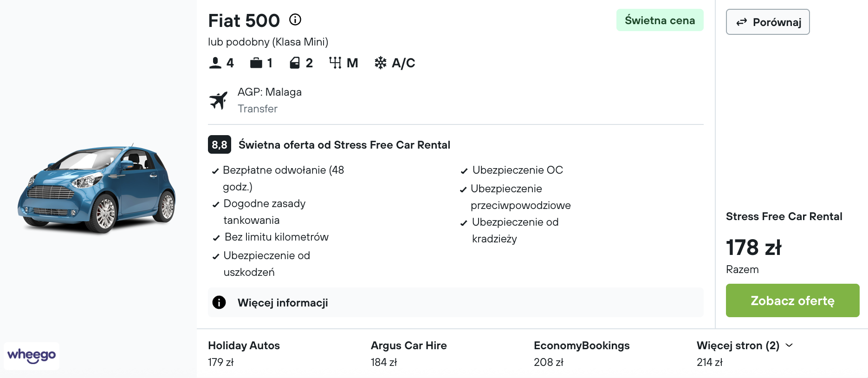
Task: Select the Argus Car Hire 184 zł offer
Action: pos(408,353)
